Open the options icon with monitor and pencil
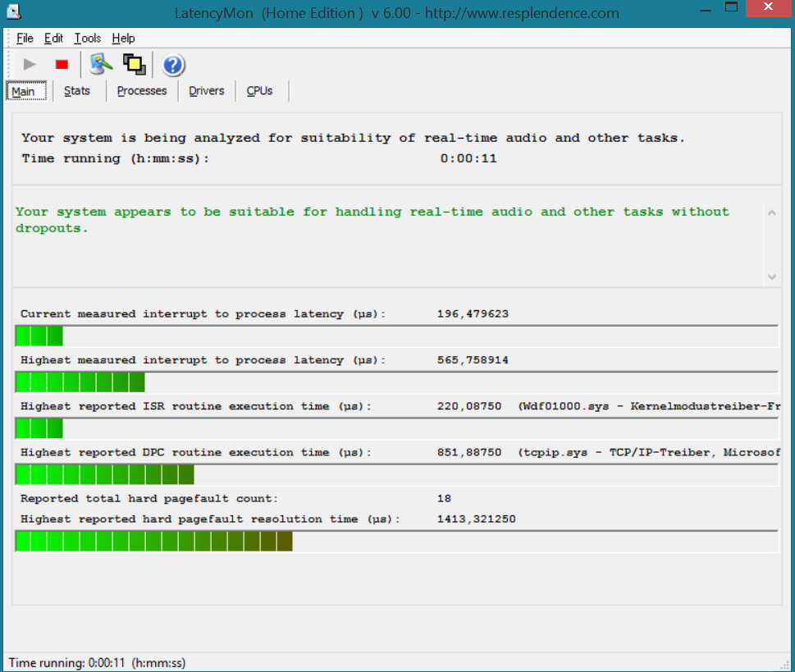795x672 pixels. [x=101, y=65]
